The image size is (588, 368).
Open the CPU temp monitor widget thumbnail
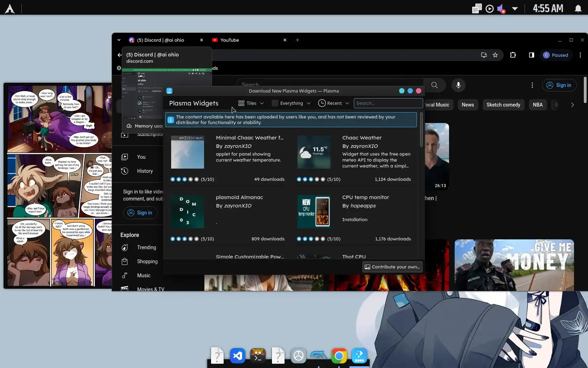(x=314, y=212)
